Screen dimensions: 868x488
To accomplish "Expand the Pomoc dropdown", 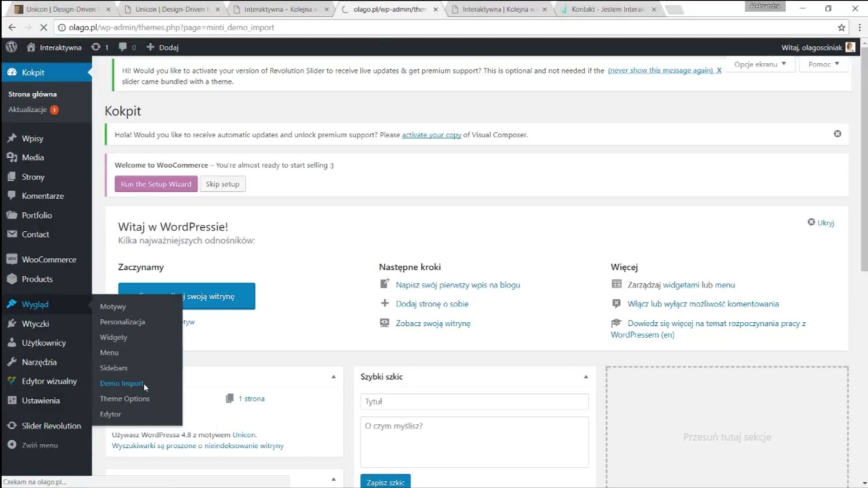I will click(x=824, y=64).
